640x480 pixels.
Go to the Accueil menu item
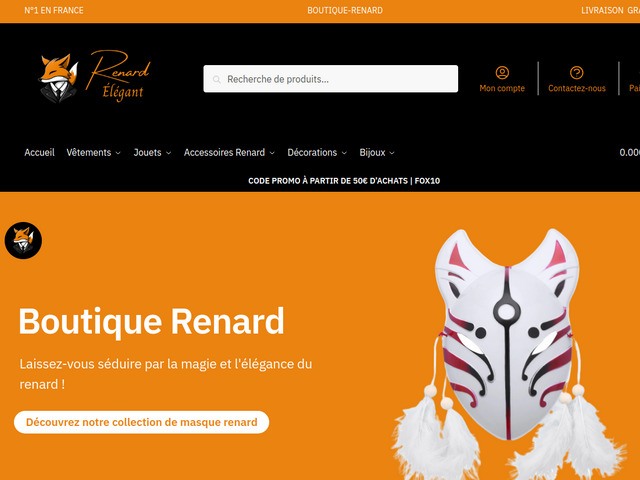tap(39, 152)
